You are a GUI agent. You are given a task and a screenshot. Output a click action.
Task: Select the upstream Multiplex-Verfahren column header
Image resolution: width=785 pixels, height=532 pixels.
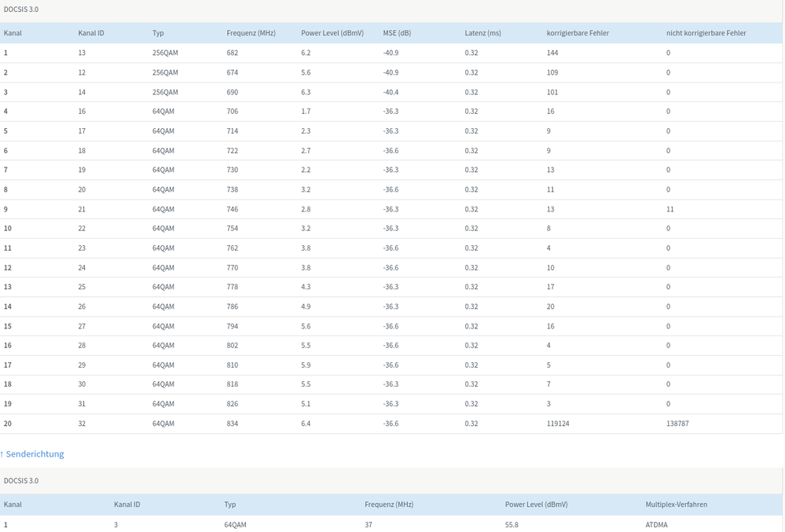677,504
